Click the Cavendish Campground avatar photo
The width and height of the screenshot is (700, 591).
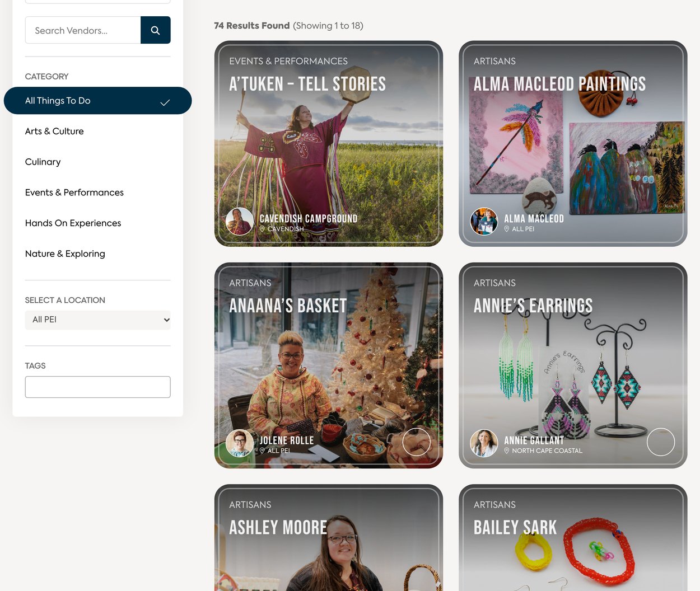[x=240, y=222]
